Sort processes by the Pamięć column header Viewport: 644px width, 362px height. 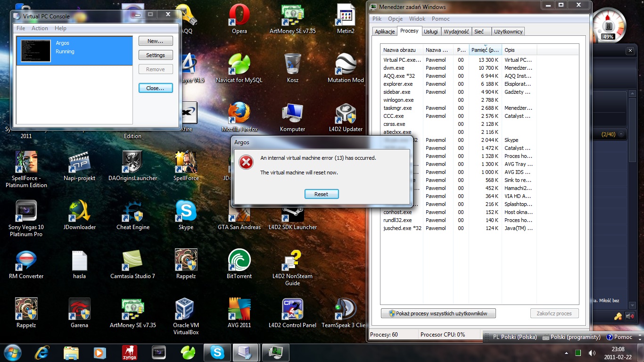coord(485,50)
